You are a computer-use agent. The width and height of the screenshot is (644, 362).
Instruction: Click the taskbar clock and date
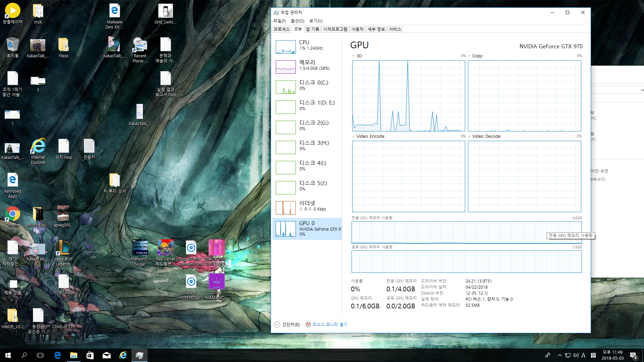(x=612, y=355)
